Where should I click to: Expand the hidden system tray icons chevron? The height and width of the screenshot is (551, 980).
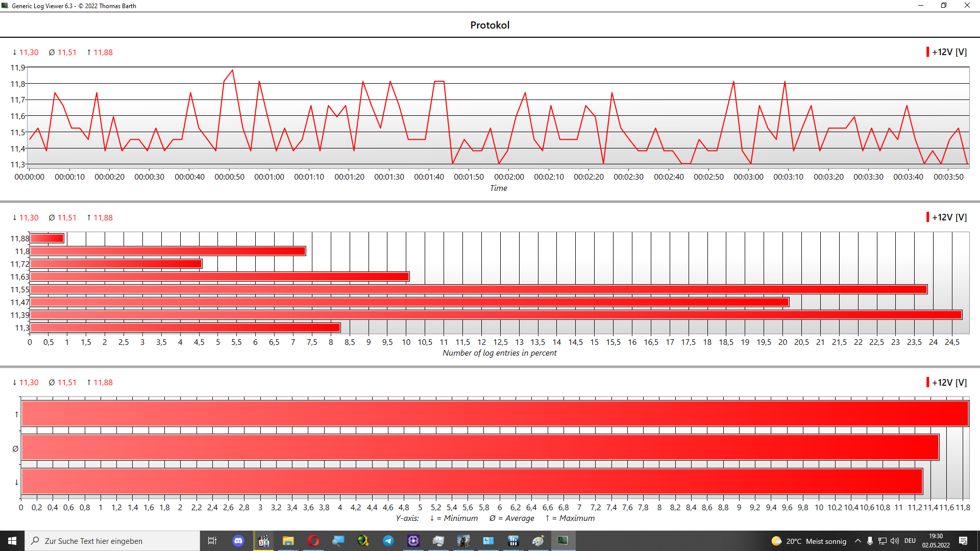[x=858, y=541]
